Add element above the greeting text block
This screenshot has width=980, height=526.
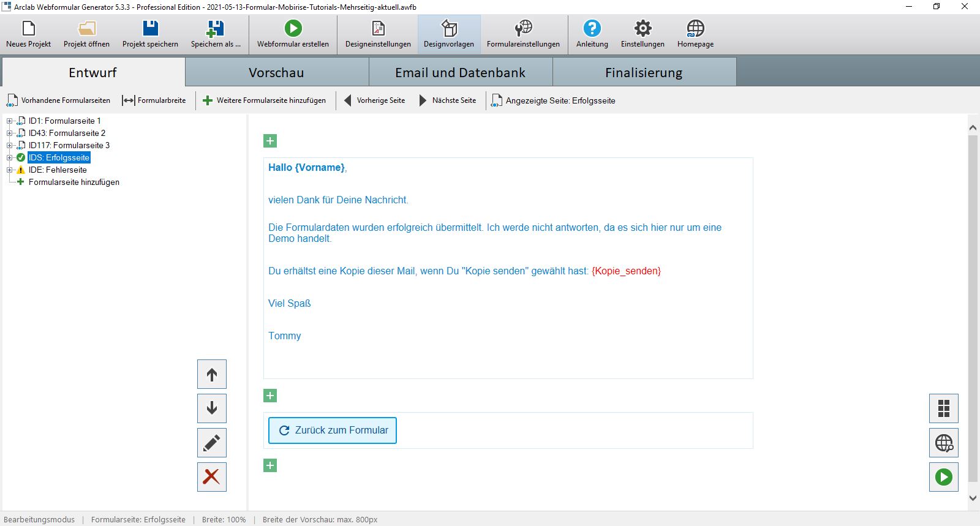coord(270,141)
